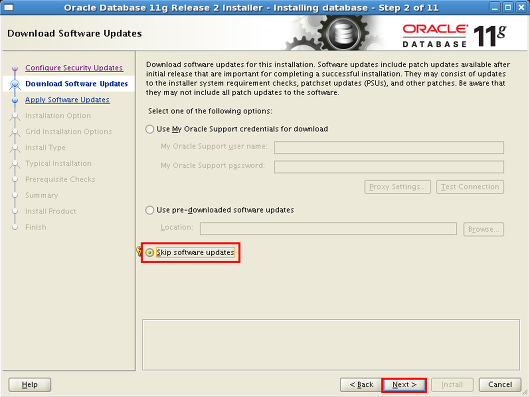Open Apply Software Updates step link
Viewport: 530px width, 397px height.
67,100
